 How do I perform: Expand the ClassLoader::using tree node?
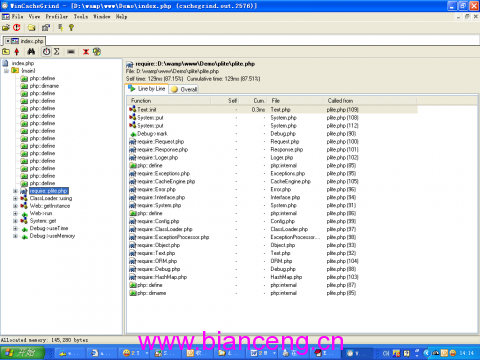15,198
